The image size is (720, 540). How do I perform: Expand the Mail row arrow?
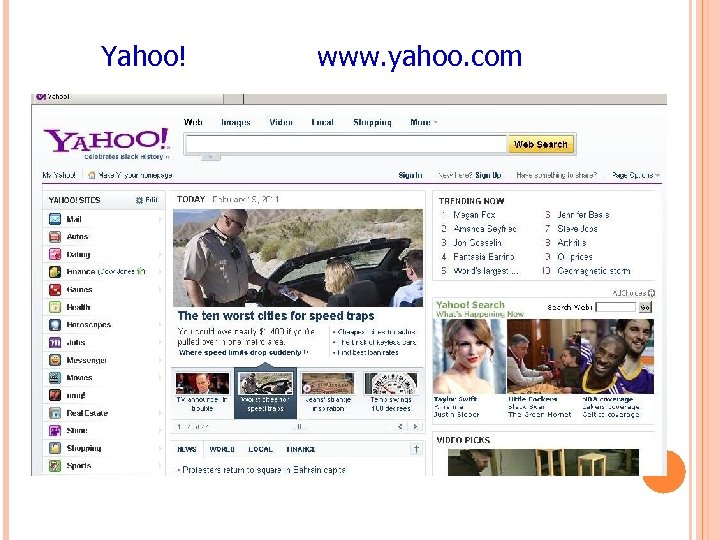160,219
